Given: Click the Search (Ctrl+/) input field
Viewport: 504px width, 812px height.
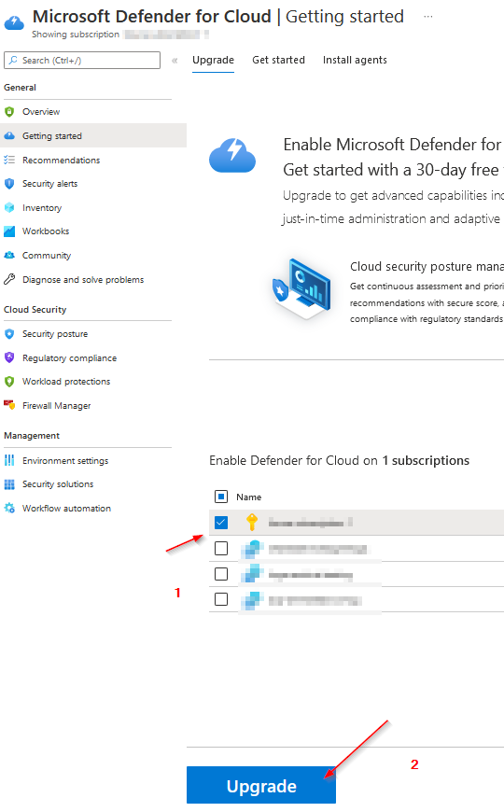Looking at the screenshot, I should 82,60.
